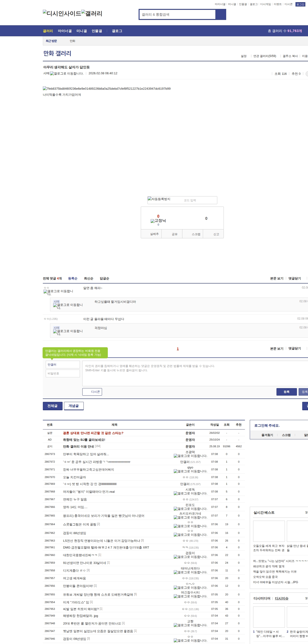The width and height of the screenshot is (308, 644).
Task: Click the gallog icon beside writer 시로독
Action: pos(190,493)
